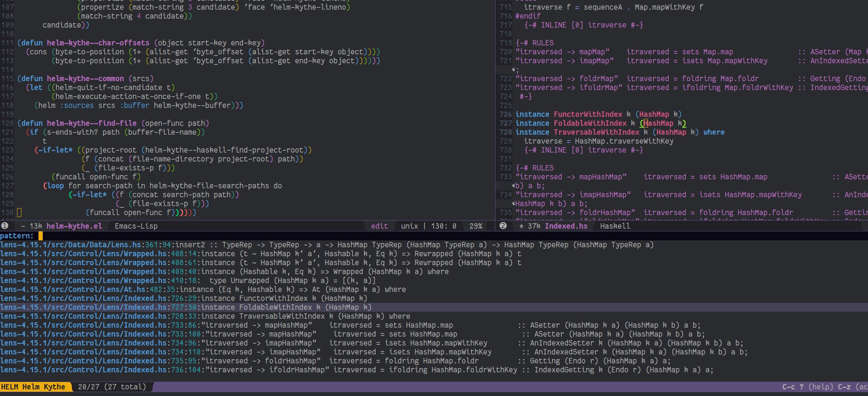The image size is (868, 396).
Task: Click line number 130 in left gutter
Action: (7, 212)
